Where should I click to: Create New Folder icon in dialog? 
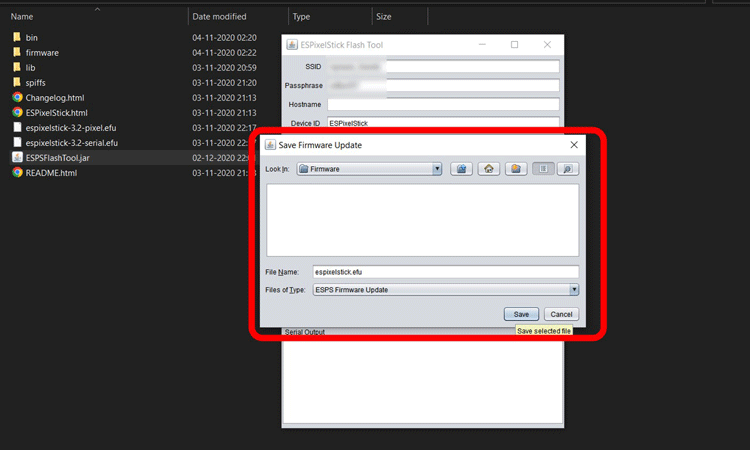point(516,169)
